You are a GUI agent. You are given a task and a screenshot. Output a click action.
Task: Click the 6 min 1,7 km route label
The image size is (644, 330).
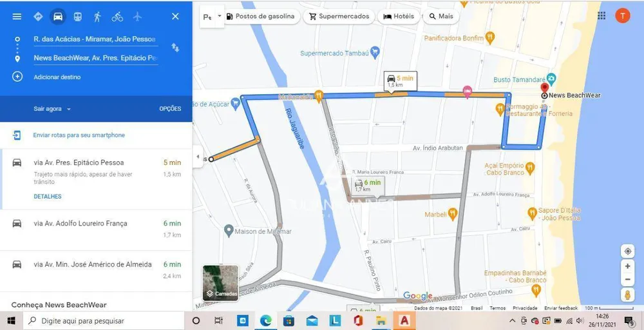(x=368, y=186)
